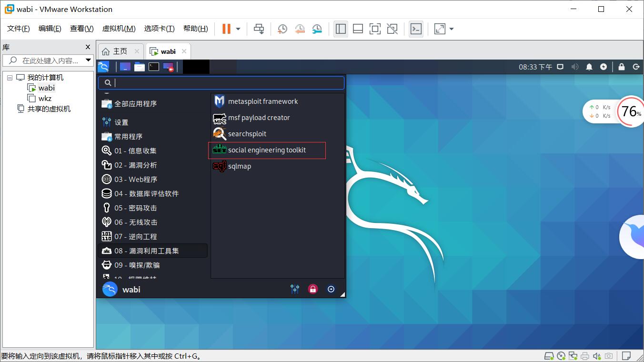Close the 库 library panel
644x362 pixels.
click(x=88, y=47)
